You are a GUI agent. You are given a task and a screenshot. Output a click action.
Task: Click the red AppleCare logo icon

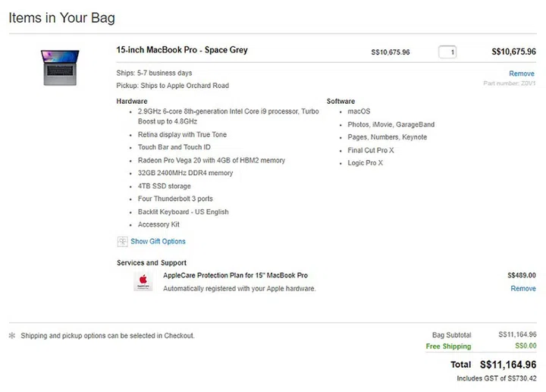click(142, 282)
